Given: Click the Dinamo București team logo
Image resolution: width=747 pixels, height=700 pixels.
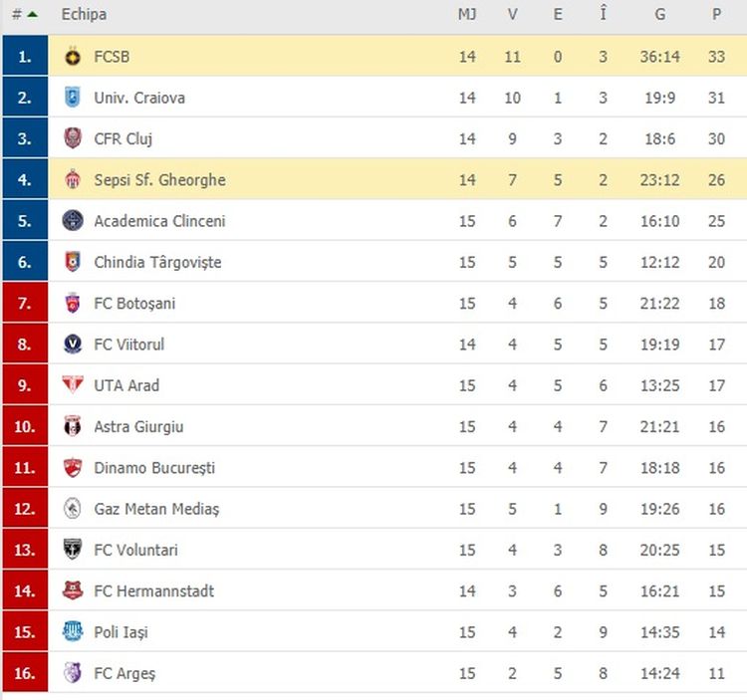Looking at the screenshot, I should [72, 468].
